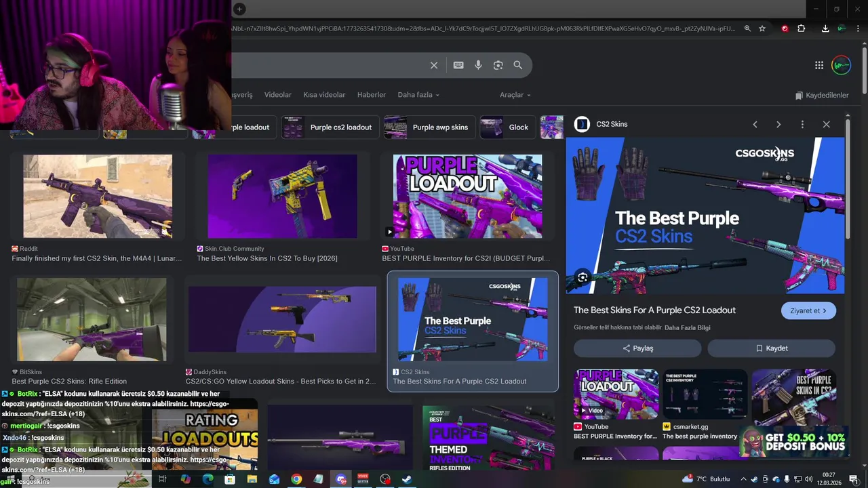Click the Paylaş share button

point(637,348)
